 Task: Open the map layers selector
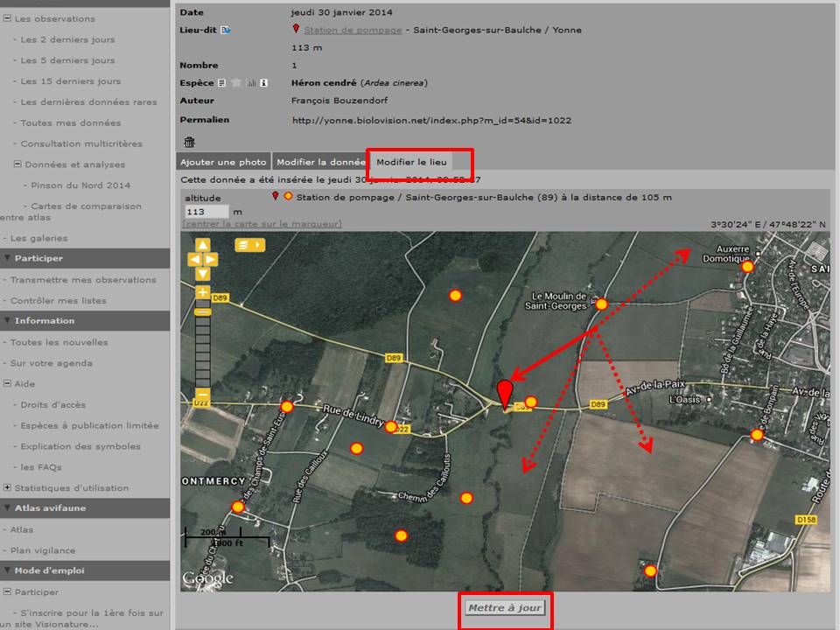point(249,245)
